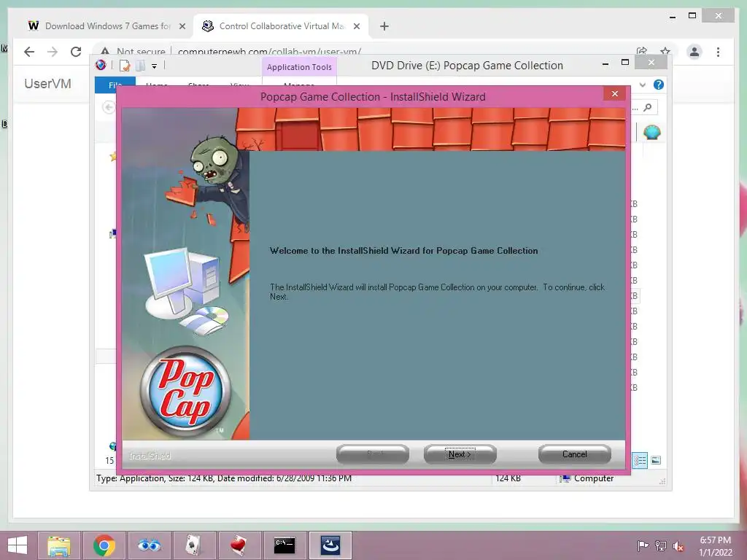
Task: Select the Control Collaborative Virtual Machine tab
Action: [281, 26]
